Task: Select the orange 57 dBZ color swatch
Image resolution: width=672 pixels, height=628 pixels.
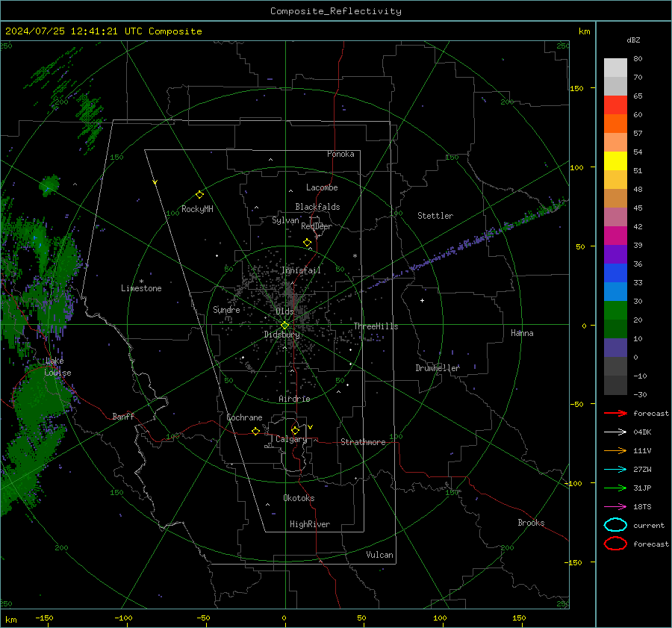Action: pyautogui.click(x=615, y=124)
